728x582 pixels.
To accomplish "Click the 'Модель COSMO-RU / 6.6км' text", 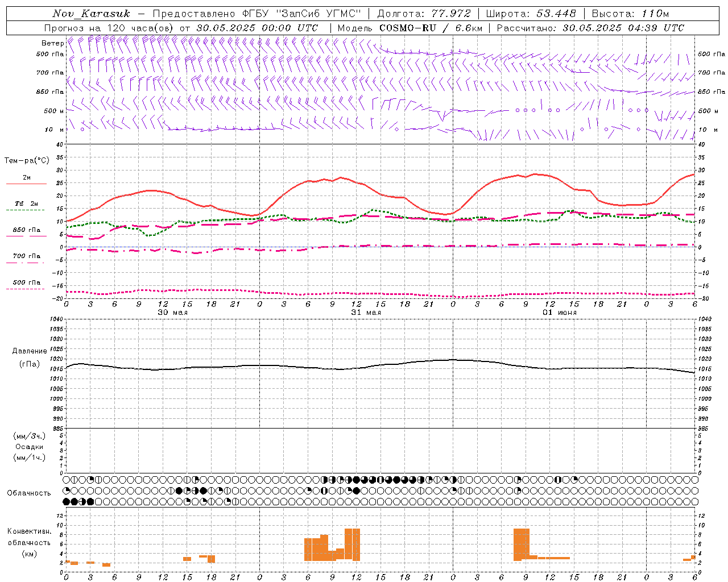I will click(x=409, y=28).
